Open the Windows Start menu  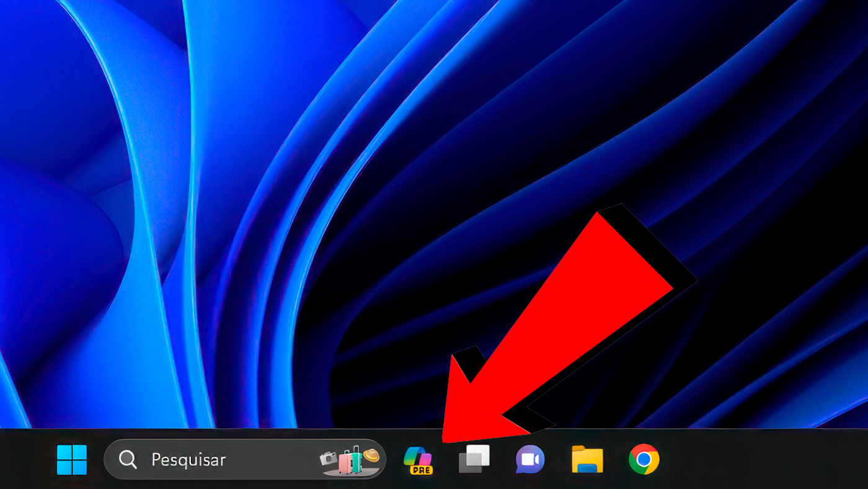click(x=72, y=460)
